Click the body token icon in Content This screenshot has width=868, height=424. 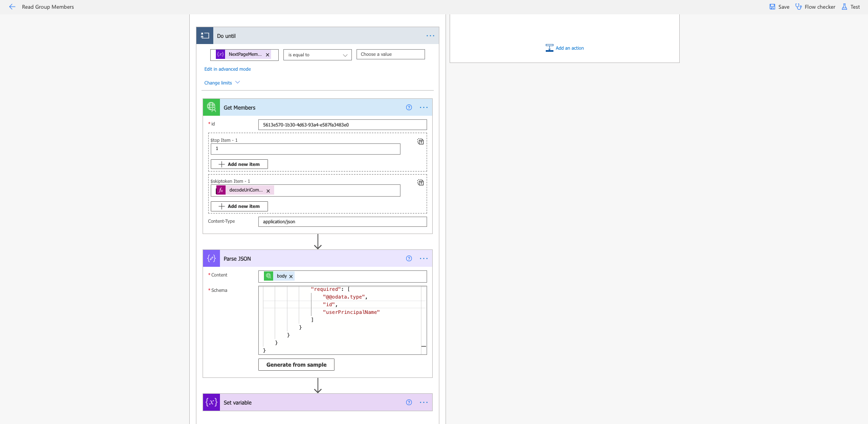click(269, 276)
